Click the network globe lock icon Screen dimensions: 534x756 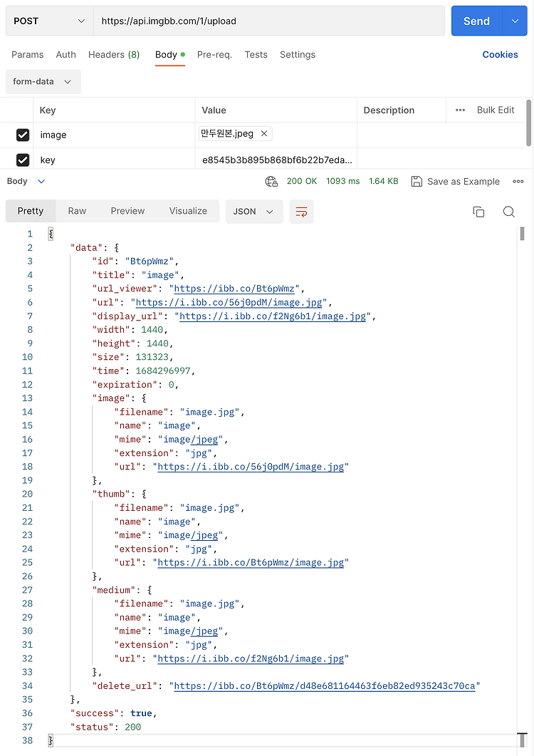coord(271,181)
